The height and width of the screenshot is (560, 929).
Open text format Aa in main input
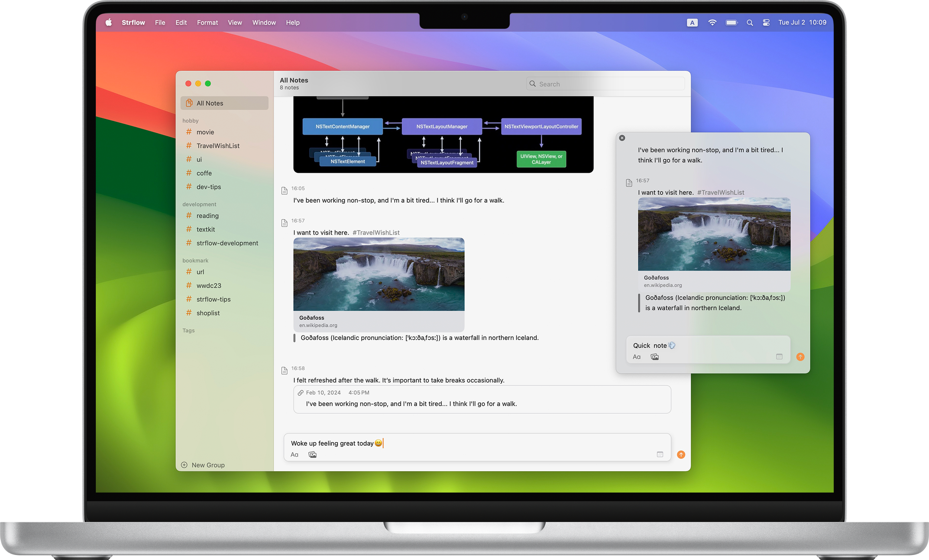pyautogui.click(x=294, y=455)
